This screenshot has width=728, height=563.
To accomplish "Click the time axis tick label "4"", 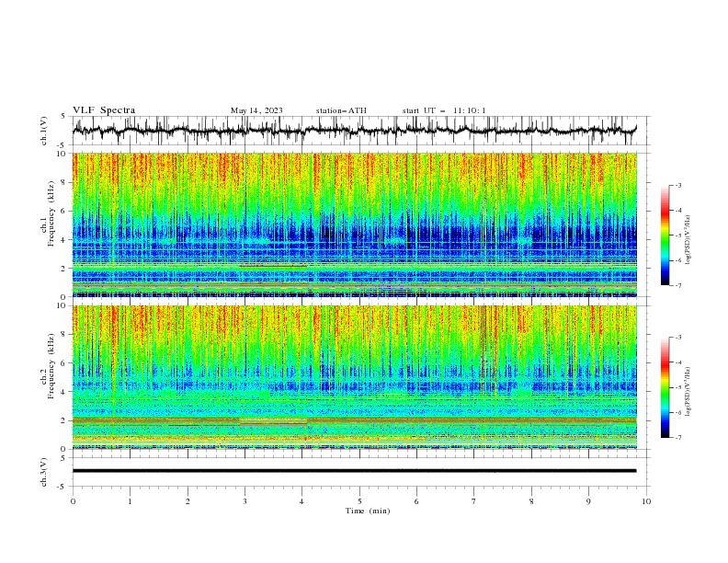I will [302, 501].
